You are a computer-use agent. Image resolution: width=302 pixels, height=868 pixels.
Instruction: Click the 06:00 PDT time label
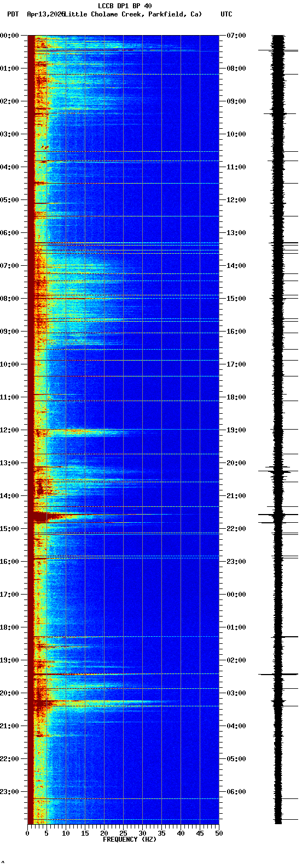9,233
